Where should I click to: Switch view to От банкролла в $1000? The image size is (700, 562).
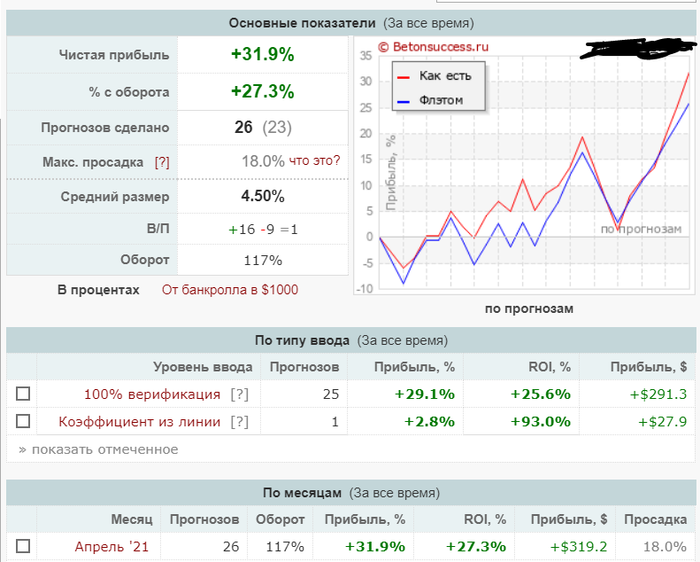point(230,290)
